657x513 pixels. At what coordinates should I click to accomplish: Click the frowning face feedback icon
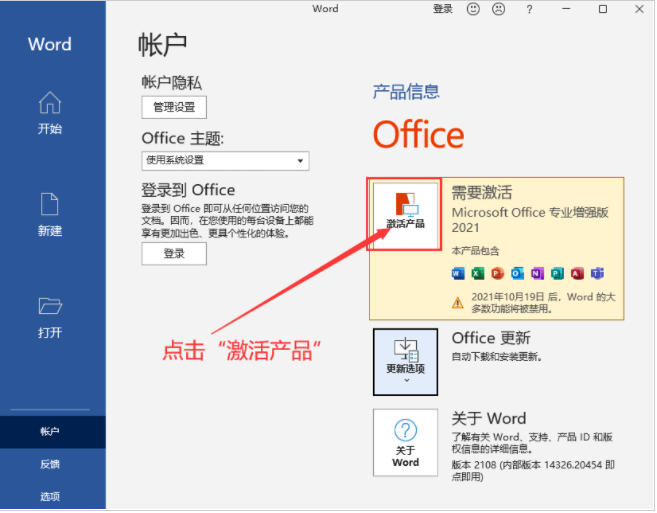pyautogui.click(x=498, y=9)
